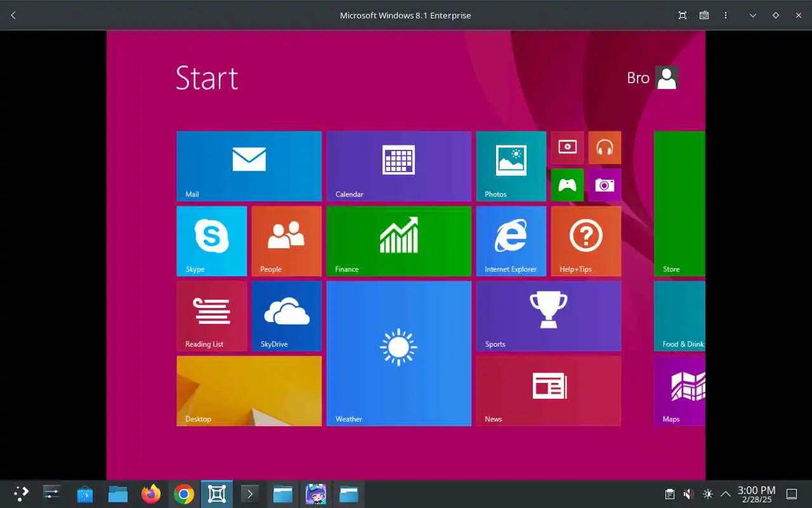Open the Mail tile
The image size is (812, 508).
point(249,166)
